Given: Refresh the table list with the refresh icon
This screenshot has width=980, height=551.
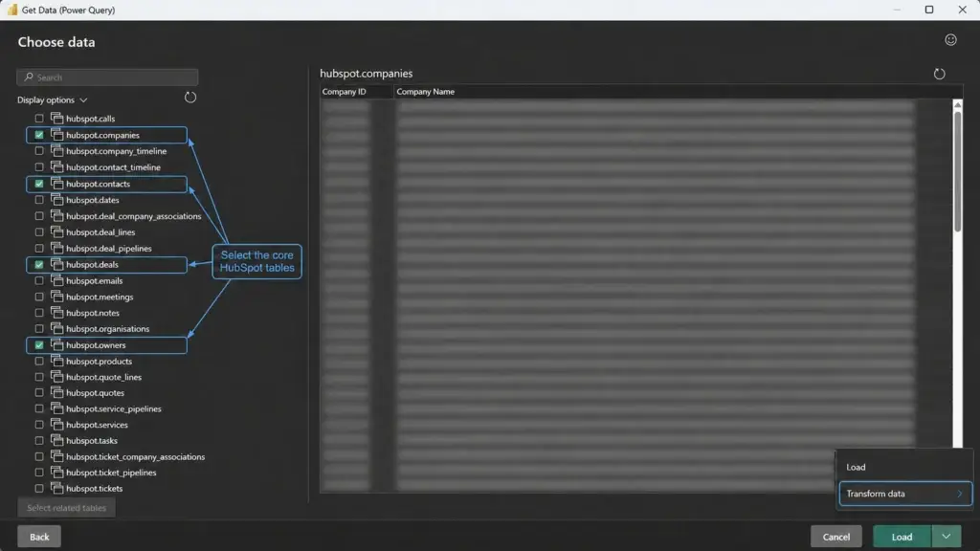Looking at the screenshot, I should pyautogui.click(x=190, y=98).
